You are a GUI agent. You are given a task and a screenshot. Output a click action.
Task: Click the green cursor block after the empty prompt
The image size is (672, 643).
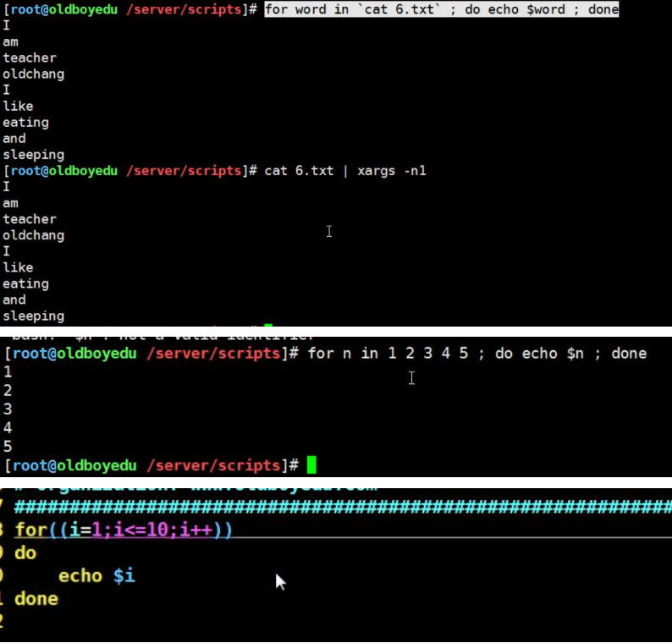(x=311, y=465)
